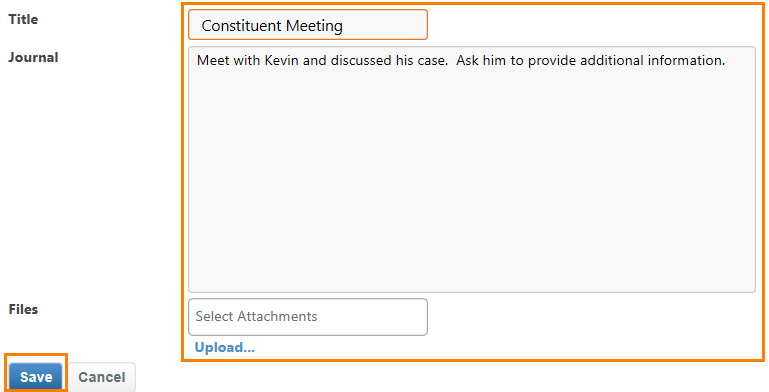Focus the Journal text area
The height and width of the screenshot is (392, 769).
coord(472,170)
